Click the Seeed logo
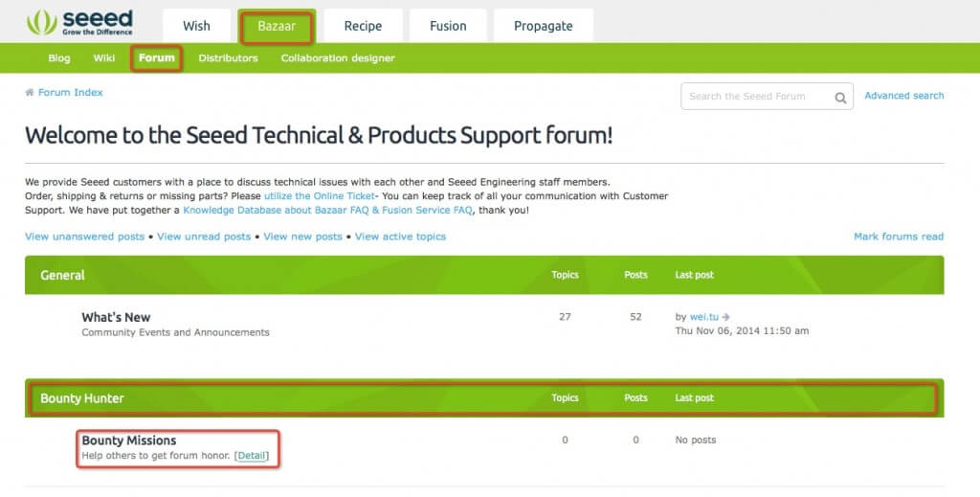 click(79, 22)
